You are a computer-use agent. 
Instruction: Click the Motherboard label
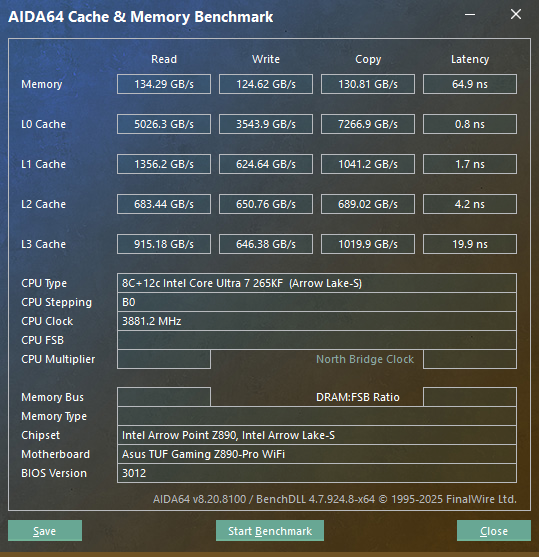(x=55, y=454)
